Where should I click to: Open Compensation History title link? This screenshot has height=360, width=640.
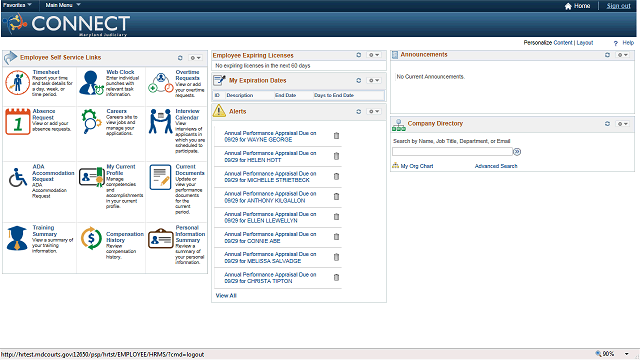pyautogui.click(x=125, y=237)
